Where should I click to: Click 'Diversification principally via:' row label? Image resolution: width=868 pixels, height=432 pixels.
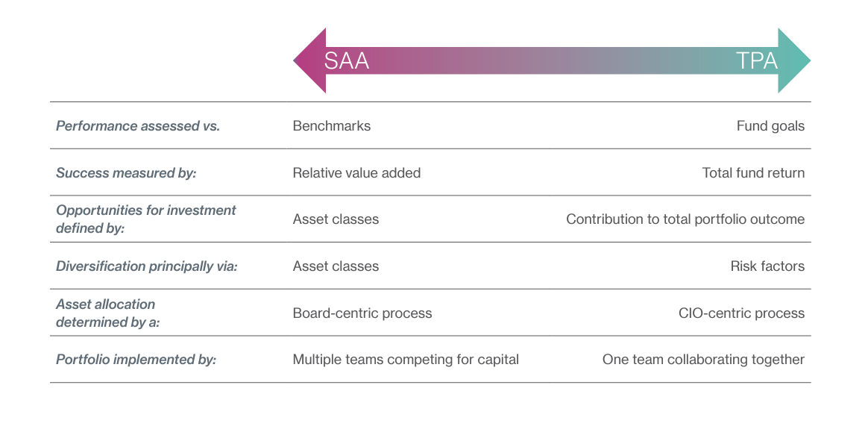click(x=147, y=266)
